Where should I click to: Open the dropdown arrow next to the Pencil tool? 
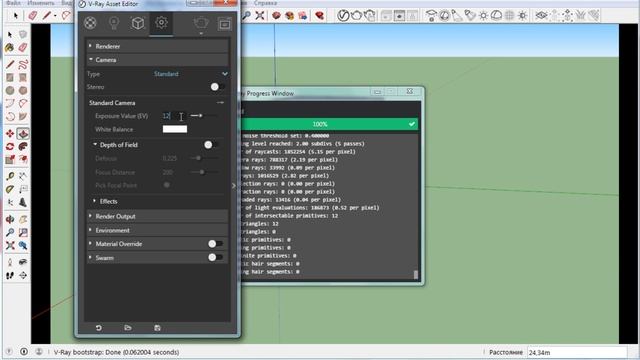[55, 16]
